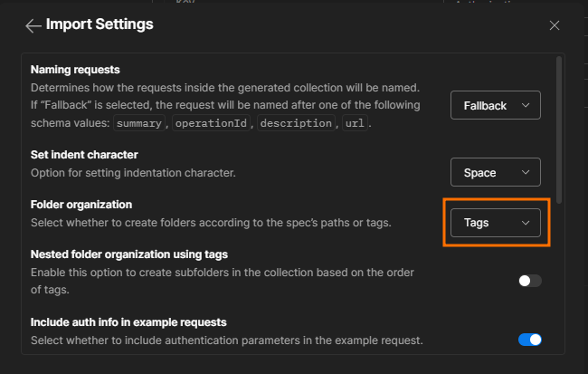The height and width of the screenshot is (374, 588).
Task: Enable nested folder organization using tags
Action: point(529,281)
